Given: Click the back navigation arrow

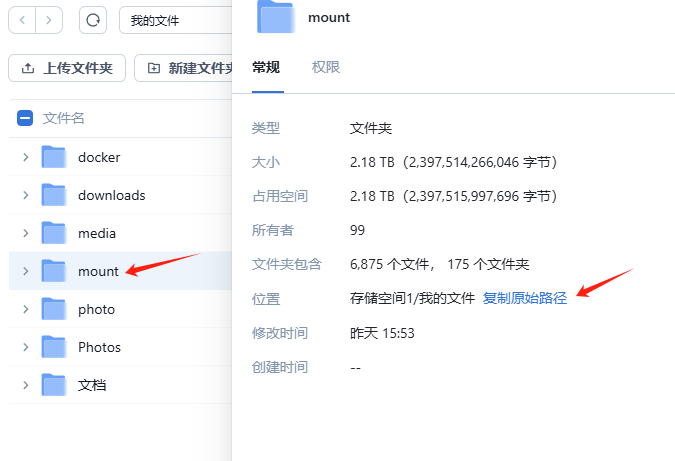Looking at the screenshot, I should click(23, 20).
